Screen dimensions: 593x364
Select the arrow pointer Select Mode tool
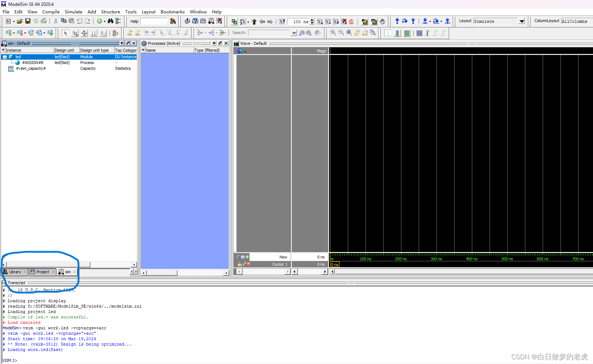65,33
